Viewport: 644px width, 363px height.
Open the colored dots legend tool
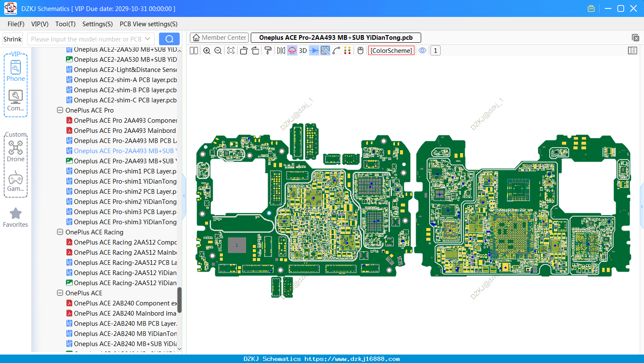pyautogui.click(x=348, y=51)
